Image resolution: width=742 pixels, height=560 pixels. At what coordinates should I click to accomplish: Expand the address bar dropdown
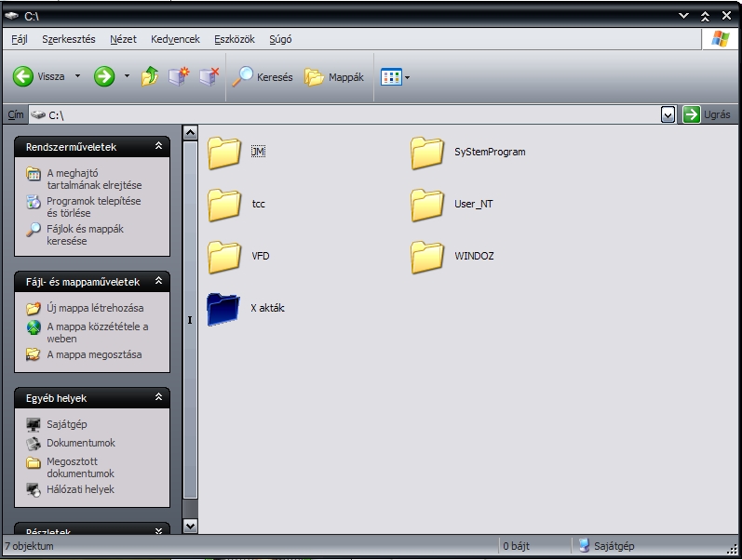668,114
